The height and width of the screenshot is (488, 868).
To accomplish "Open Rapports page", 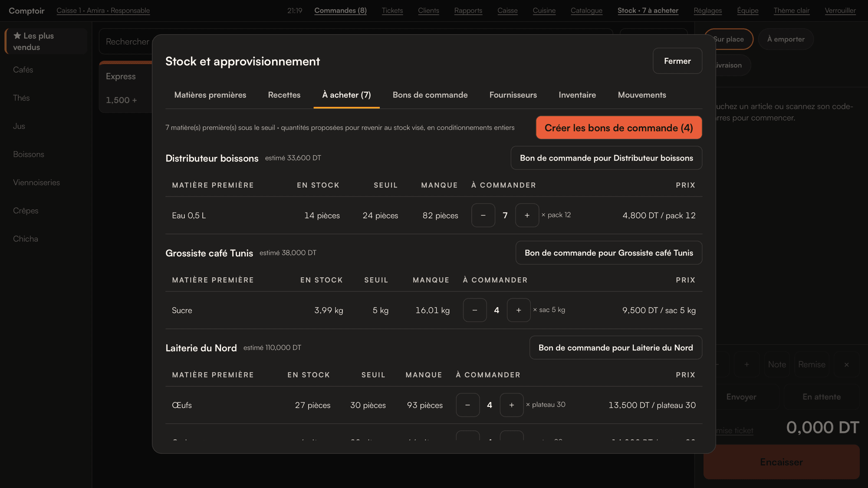I will [468, 10].
